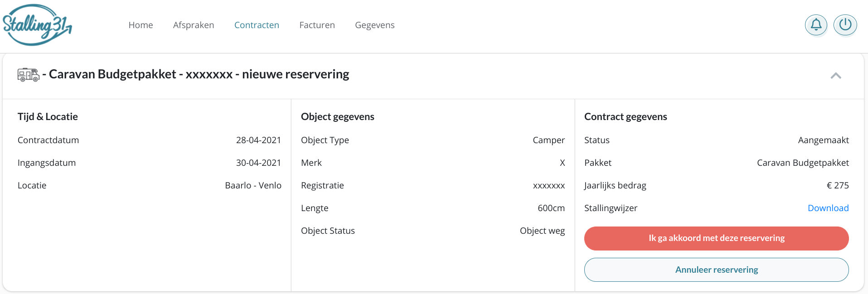Go to the Home menu item
This screenshot has height=294, width=868.
tap(141, 25)
